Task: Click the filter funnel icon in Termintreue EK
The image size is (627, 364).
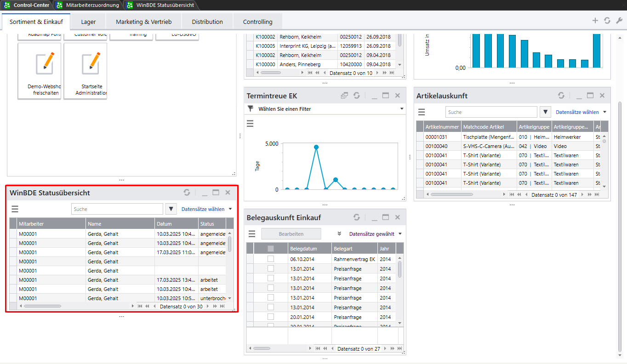Action: [x=251, y=109]
